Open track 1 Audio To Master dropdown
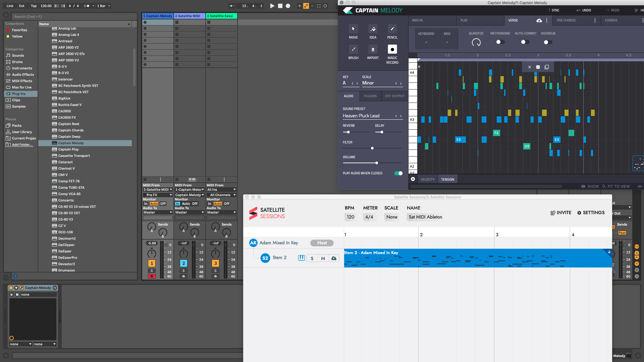644x362 pixels. point(158,213)
